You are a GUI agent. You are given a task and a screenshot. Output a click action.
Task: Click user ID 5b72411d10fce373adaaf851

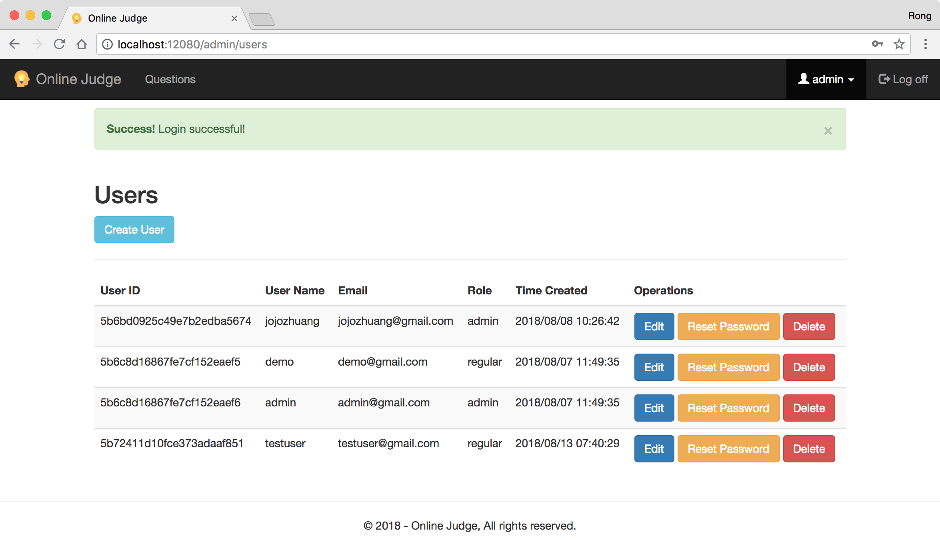pos(172,443)
